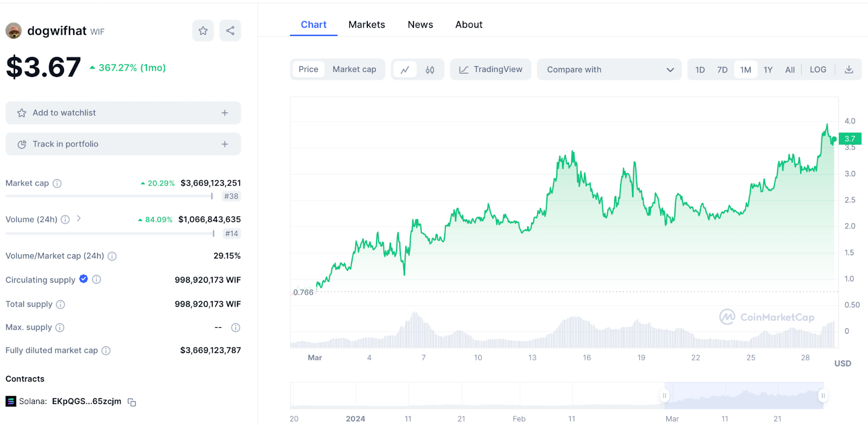Switch chart to Price view
Viewport: 868px width, 425px height.
coord(308,69)
